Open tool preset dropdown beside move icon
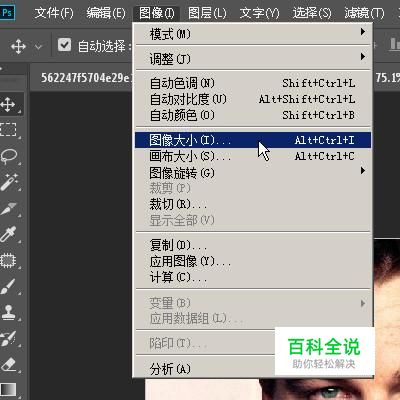 [x=39, y=47]
